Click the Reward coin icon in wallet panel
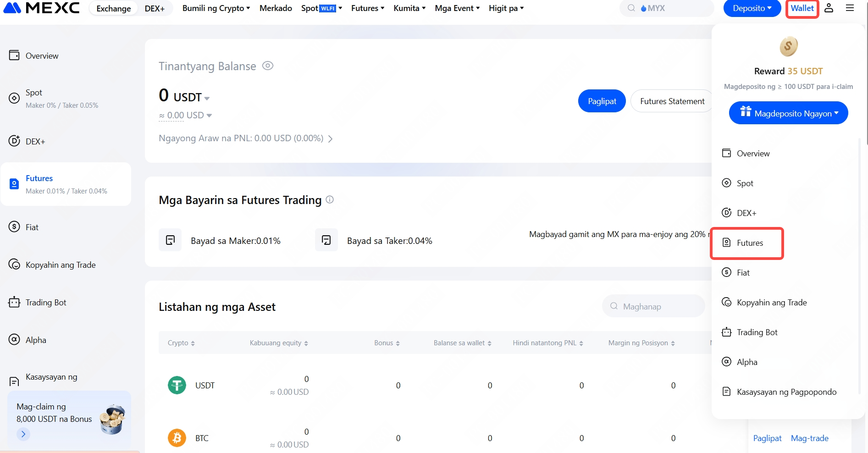Image resolution: width=868 pixels, height=453 pixels. [x=789, y=46]
